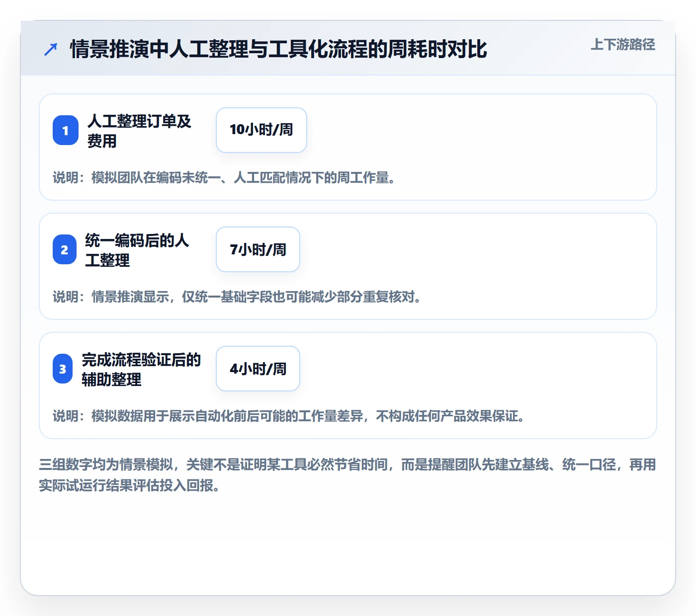Open the 上下游路径 label in the header
The image size is (696, 616).
[x=623, y=45]
